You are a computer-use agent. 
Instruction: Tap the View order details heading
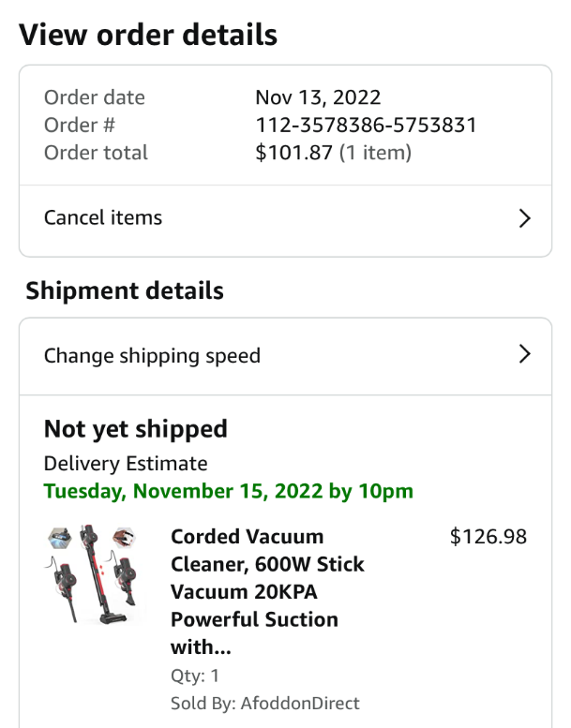[x=148, y=35]
